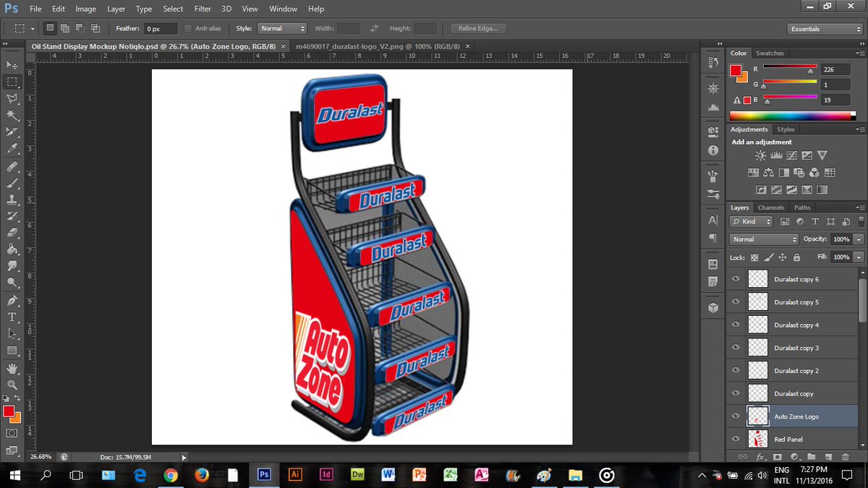Select the Eyedropper tool
This screenshot has width=868, height=488.
click(12, 148)
